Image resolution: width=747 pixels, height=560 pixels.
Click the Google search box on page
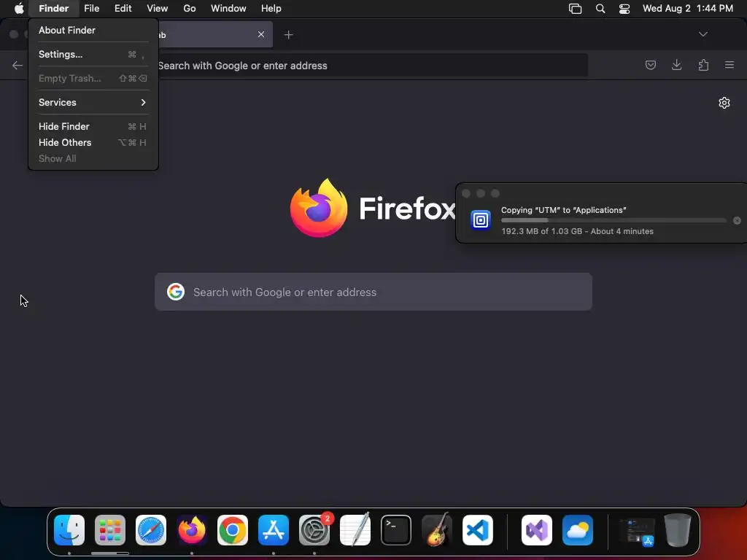point(373,292)
